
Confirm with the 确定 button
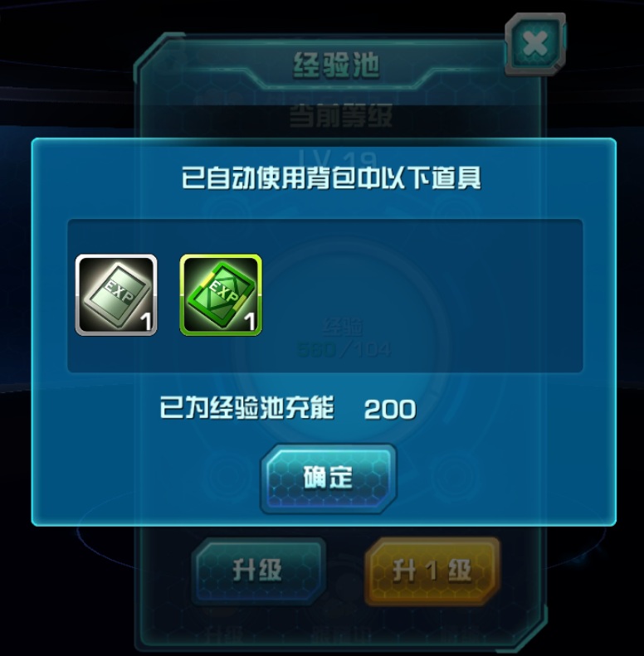(x=329, y=478)
